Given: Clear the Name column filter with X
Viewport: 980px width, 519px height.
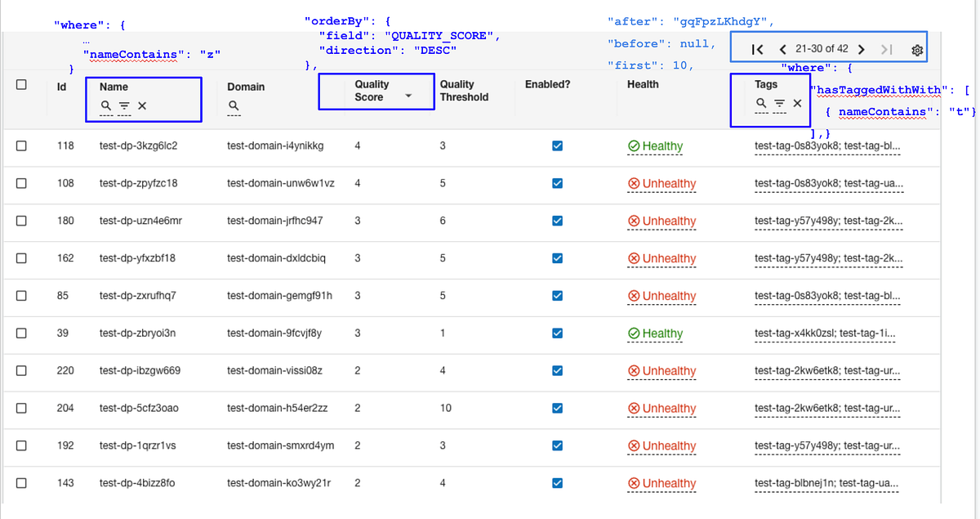Looking at the screenshot, I should 142,105.
